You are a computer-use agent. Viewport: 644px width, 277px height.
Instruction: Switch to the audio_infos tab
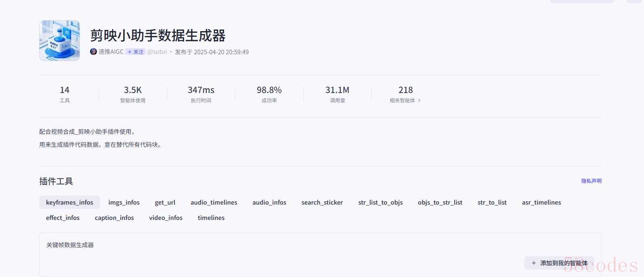point(269,203)
